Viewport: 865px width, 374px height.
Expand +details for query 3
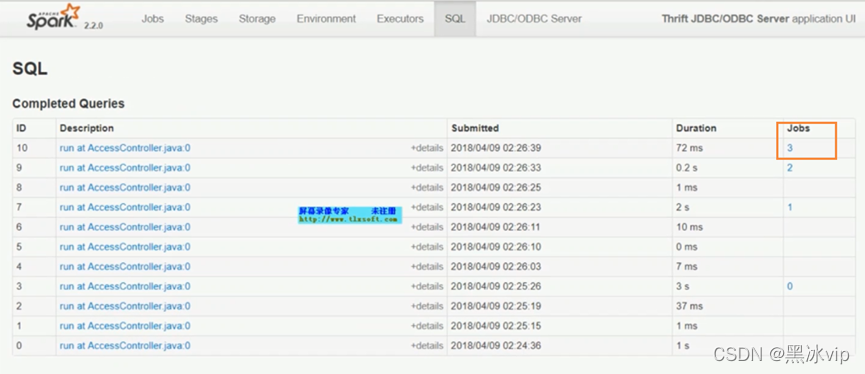427,286
